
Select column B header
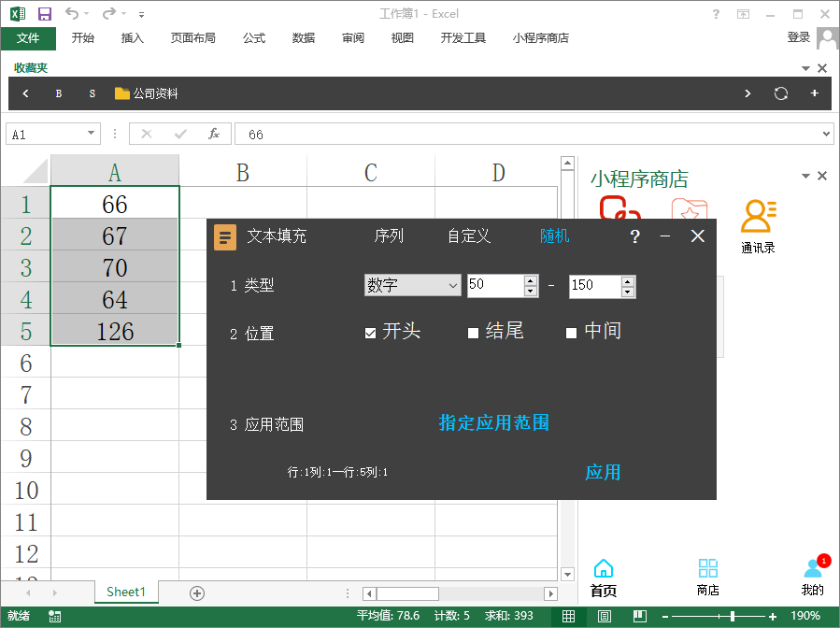point(243,172)
